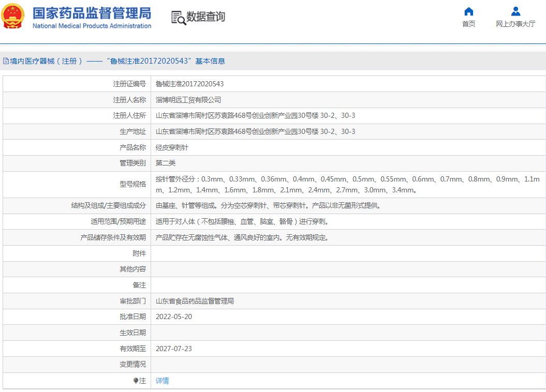This screenshot has width=546, height=392.
Task: Open the 数据查询 search icon
Action: (x=179, y=18)
